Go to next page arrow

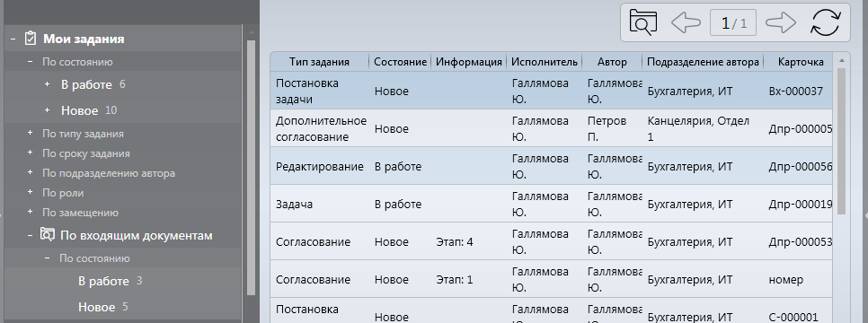pos(781,22)
